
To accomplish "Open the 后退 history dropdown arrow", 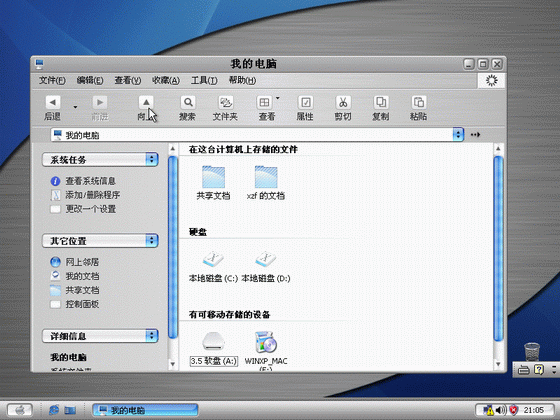I will pos(75,107).
